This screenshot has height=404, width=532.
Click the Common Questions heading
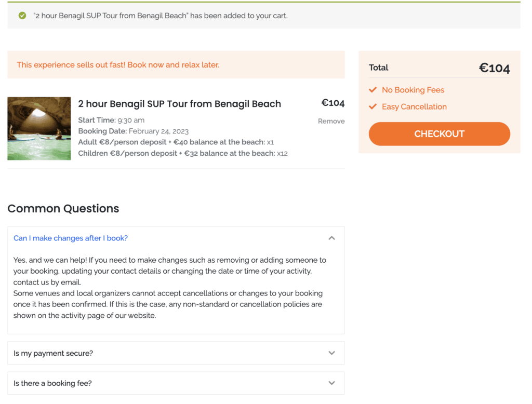[63, 208]
